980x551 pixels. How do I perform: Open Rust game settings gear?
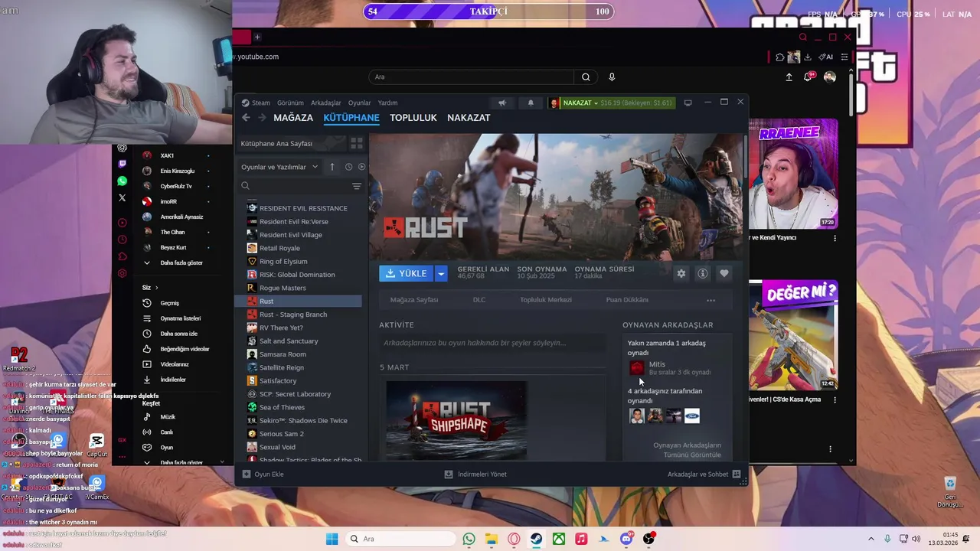click(681, 273)
